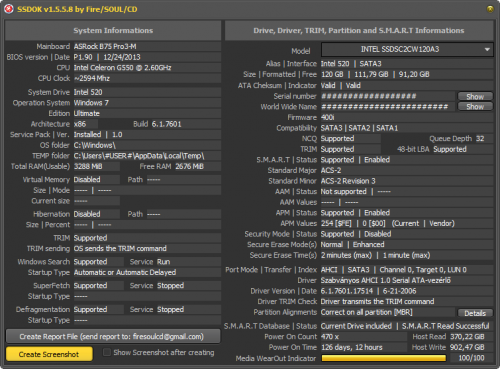Click APM Values 254 [$FE]
500x369 pixels.
click(x=336, y=223)
